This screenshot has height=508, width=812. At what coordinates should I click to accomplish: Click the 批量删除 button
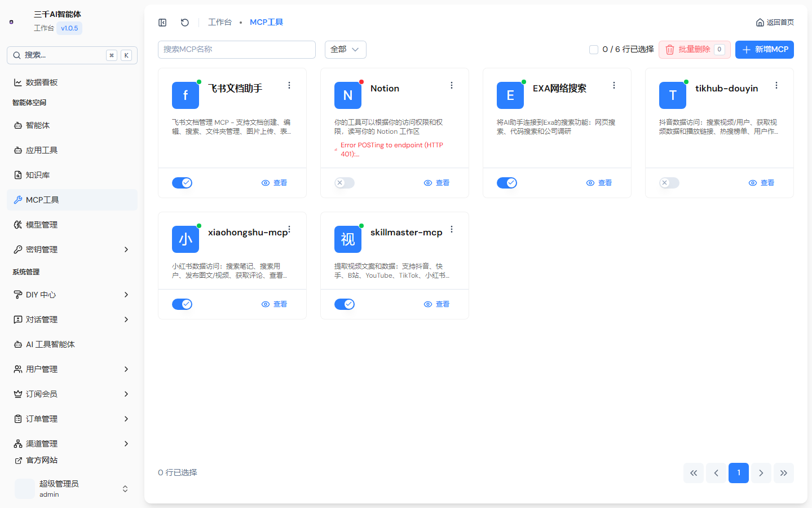pyautogui.click(x=695, y=50)
